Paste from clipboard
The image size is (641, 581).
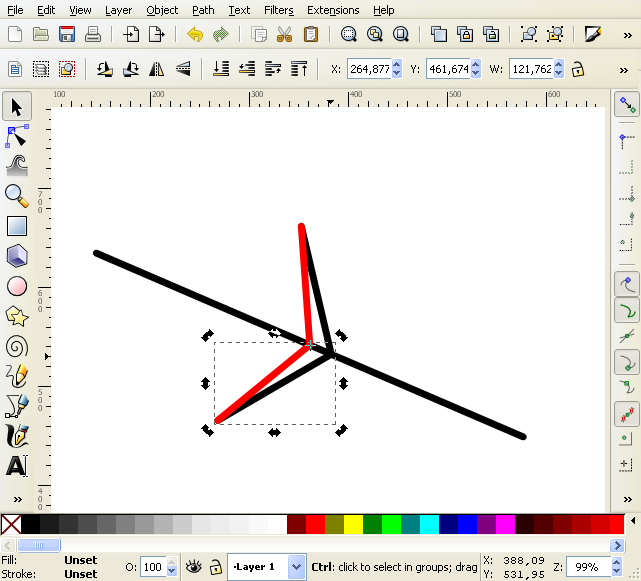click(311, 34)
